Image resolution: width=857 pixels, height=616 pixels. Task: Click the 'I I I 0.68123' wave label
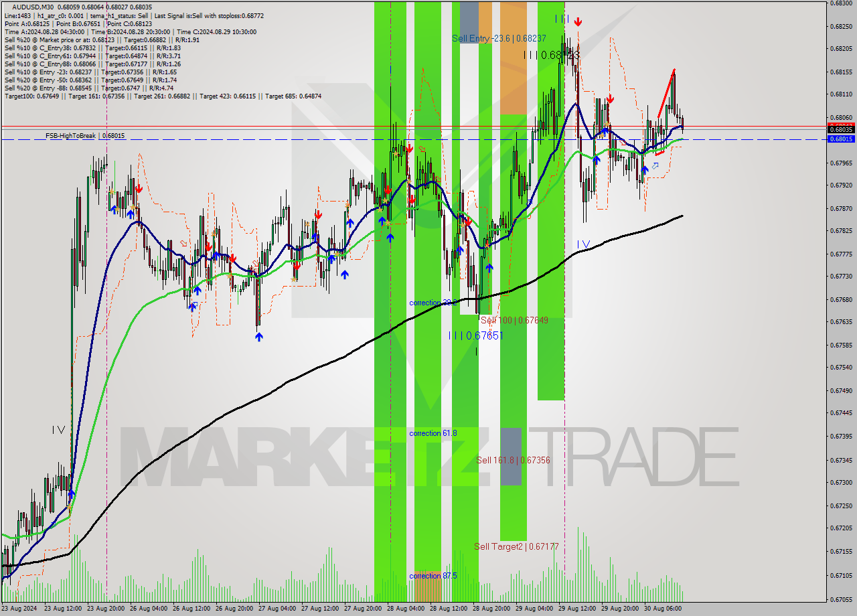pyautogui.click(x=551, y=55)
